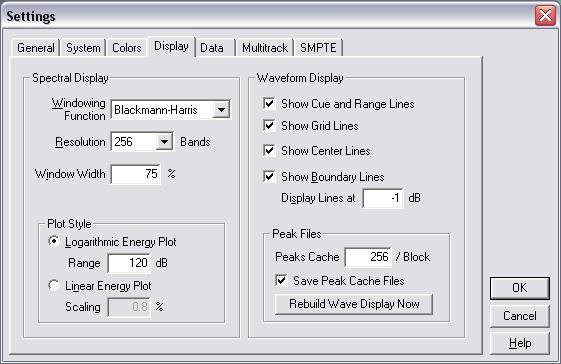The width and height of the screenshot is (561, 364).
Task: Open the Colors tab
Action: (x=127, y=48)
